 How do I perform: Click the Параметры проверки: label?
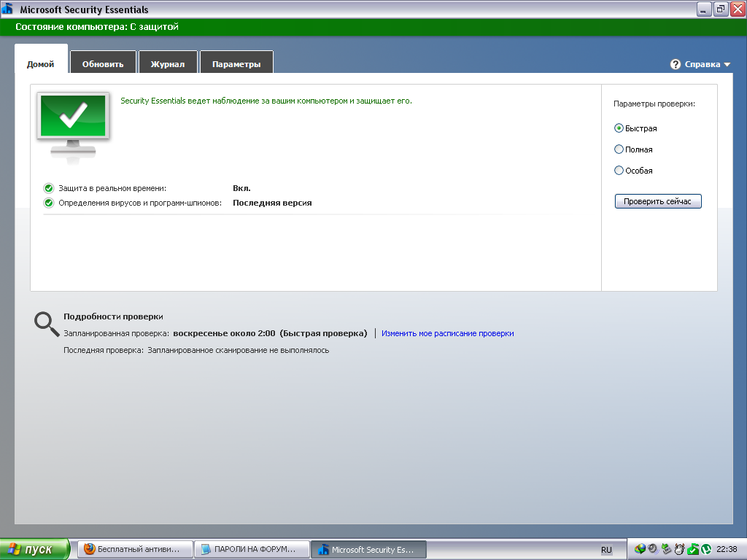point(654,104)
